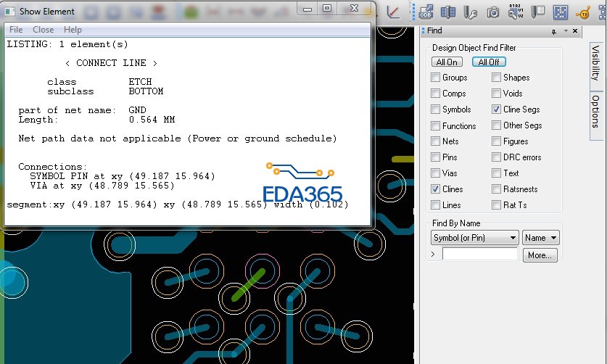Image resolution: width=607 pixels, height=364 pixels.
Task: Click the 'SYMBOL PIN at xy (49.187 15.964)' line
Action: coord(123,176)
